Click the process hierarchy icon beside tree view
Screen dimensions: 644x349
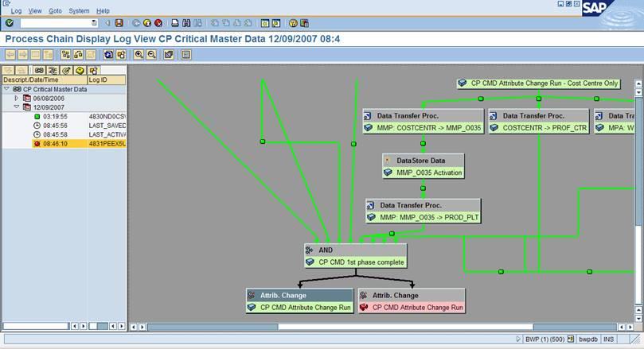point(78,55)
